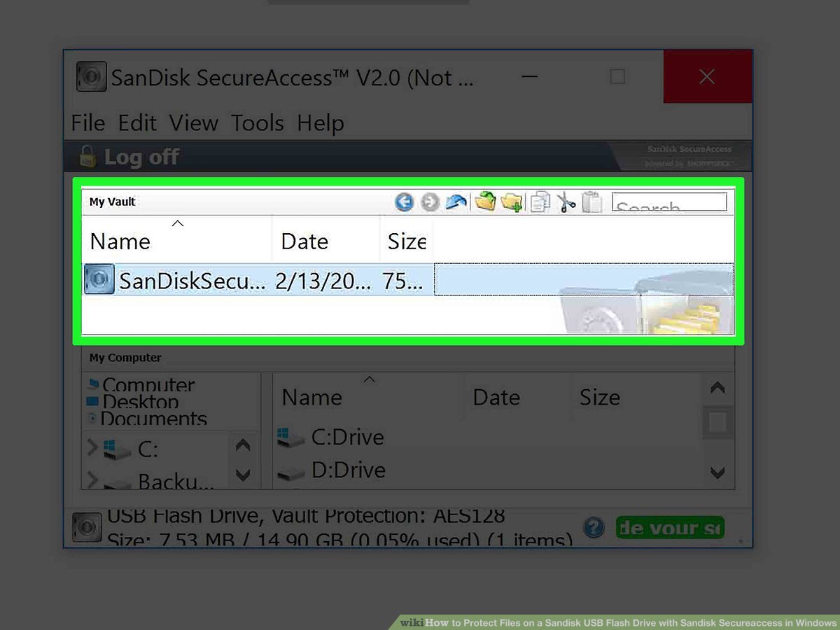Select Computer in the folder tree
This screenshot has width=840, height=630.
[148, 384]
